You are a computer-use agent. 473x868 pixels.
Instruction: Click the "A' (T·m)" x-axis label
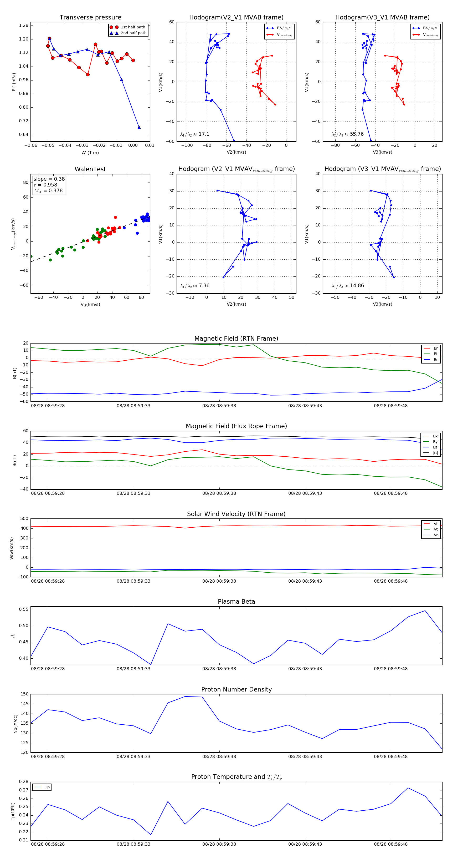pos(90,153)
